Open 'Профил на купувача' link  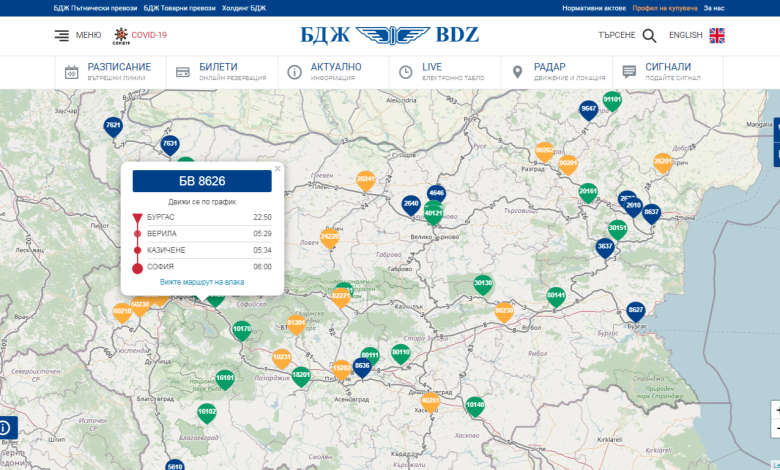(x=665, y=8)
